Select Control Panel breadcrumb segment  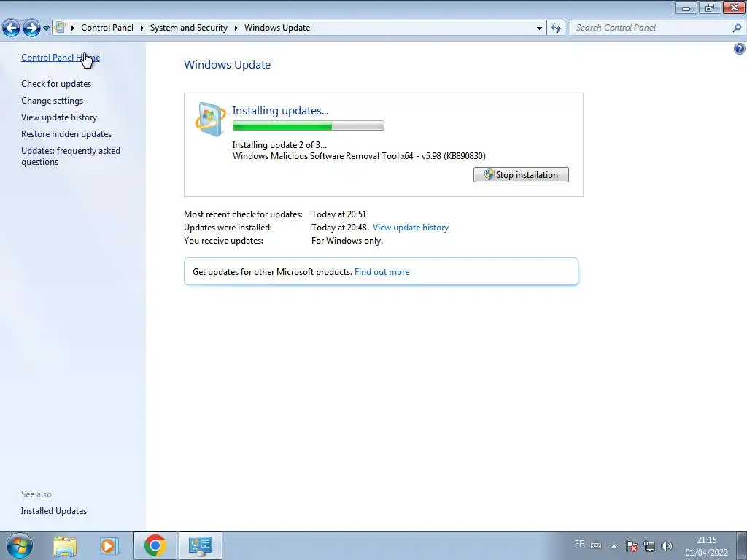107,28
